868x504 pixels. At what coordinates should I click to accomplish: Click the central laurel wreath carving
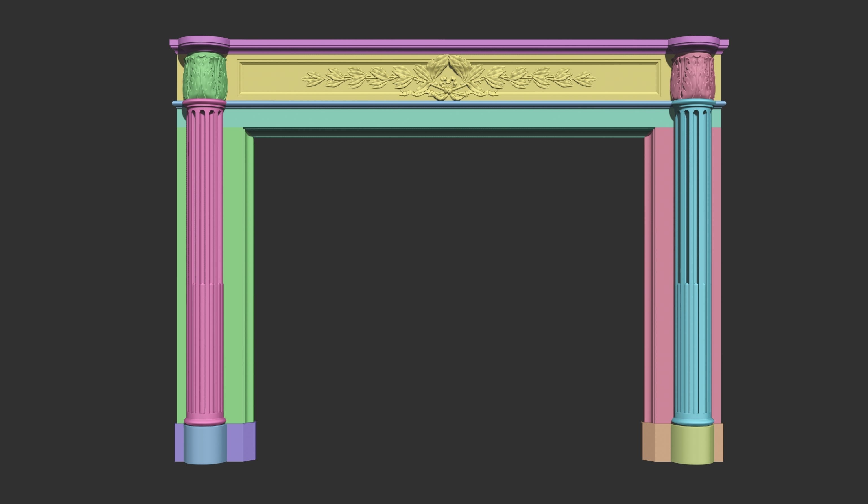click(449, 77)
